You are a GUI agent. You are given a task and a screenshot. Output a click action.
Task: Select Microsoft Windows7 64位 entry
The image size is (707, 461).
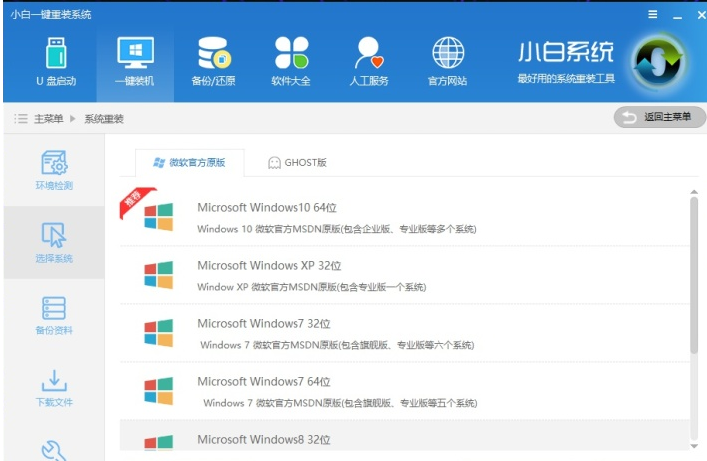tap(404, 391)
